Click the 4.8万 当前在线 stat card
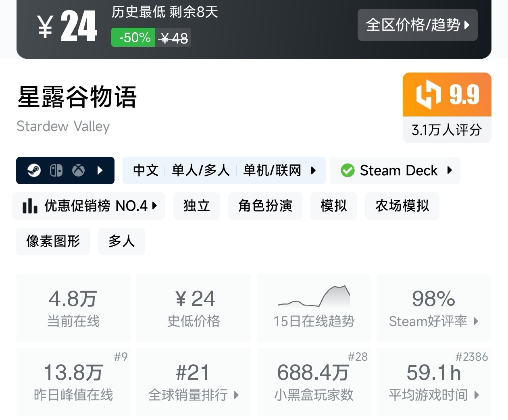Viewport: 508px width, 420px height. [73, 308]
